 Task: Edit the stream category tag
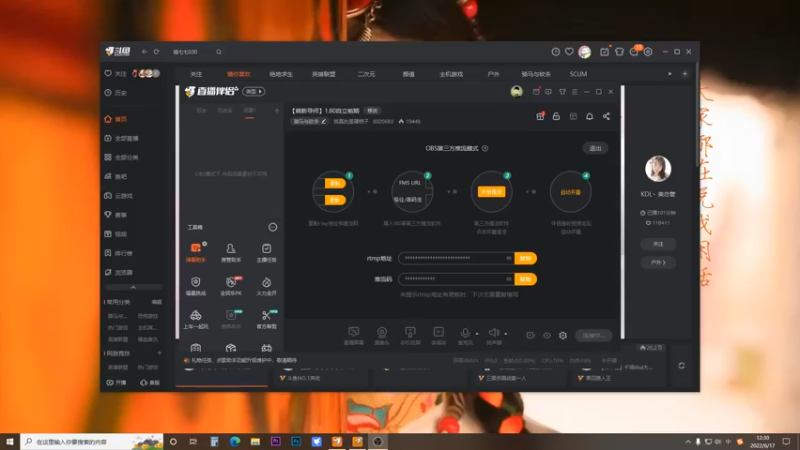[x=310, y=121]
